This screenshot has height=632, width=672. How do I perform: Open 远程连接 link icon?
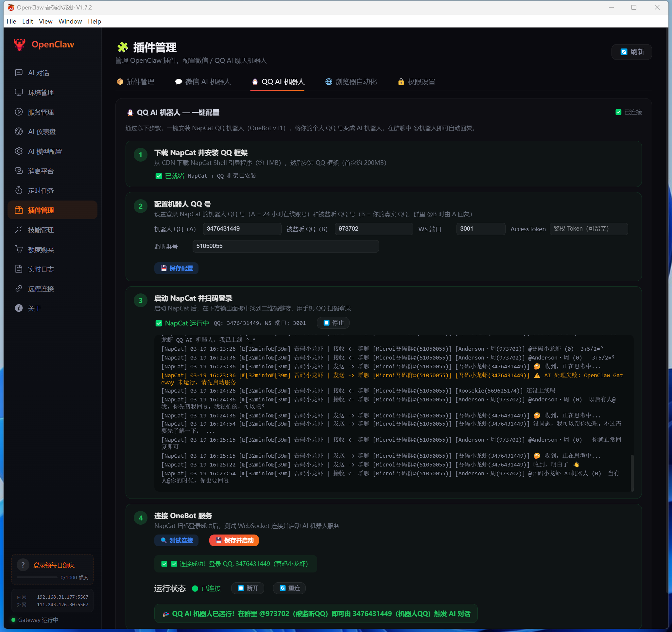tap(19, 289)
